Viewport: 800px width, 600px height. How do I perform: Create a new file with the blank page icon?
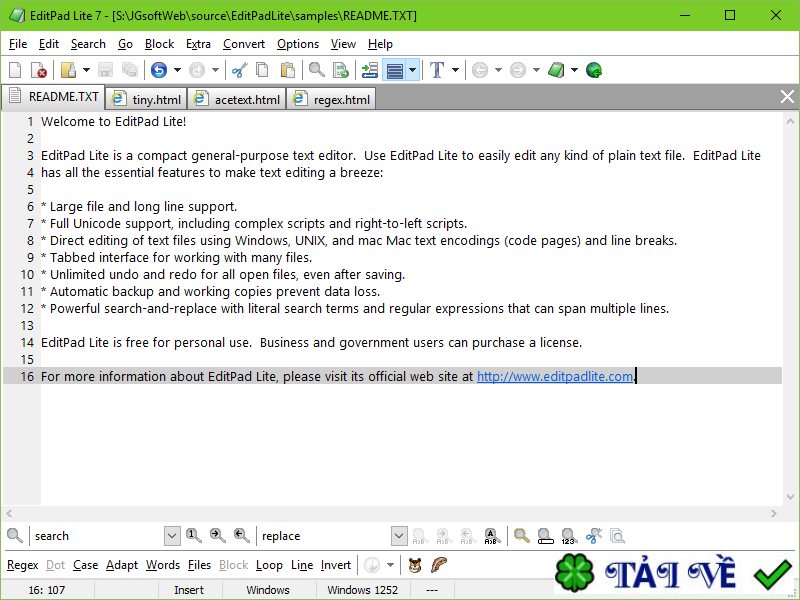coord(15,70)
